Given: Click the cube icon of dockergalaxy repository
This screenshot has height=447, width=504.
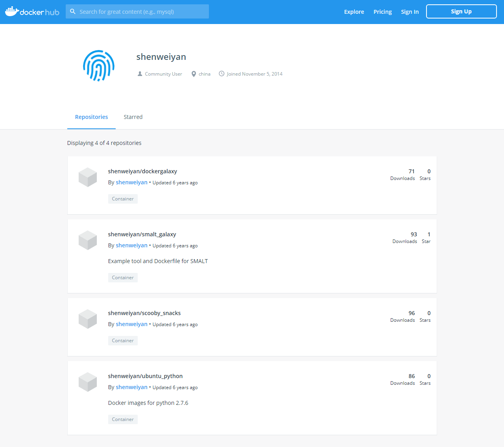Looking at the screenshot, I should tap(88, 177).
